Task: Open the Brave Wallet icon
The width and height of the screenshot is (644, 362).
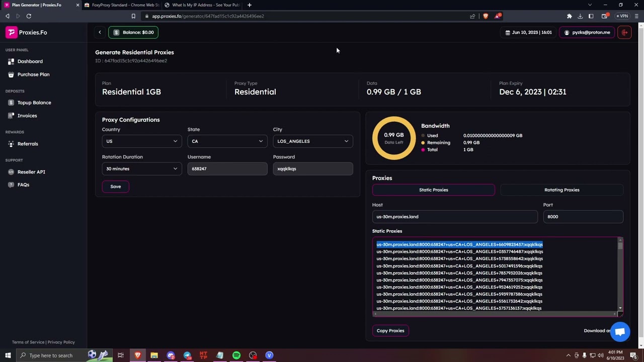Action: pyautogui.click(x=605, y=16)
